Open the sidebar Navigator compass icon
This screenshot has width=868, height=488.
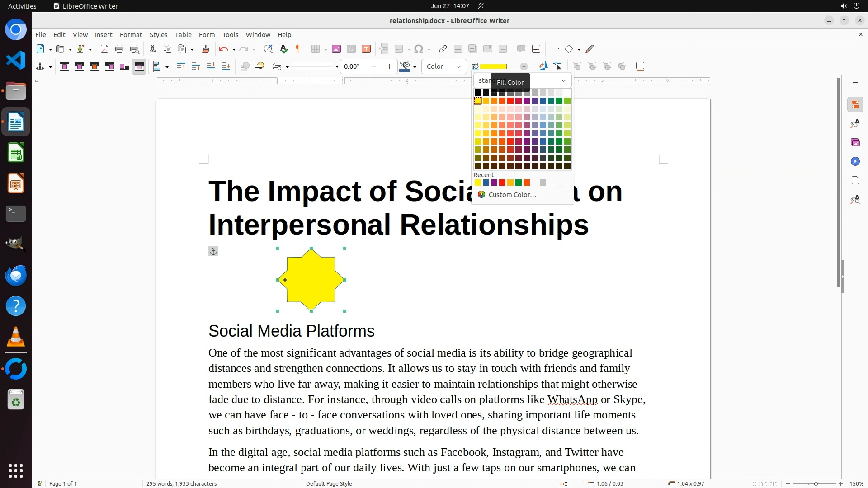pos(855,161)
